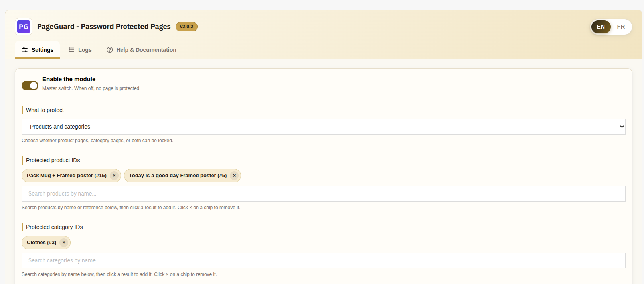This screenshot has height=284, width=644.
Task: Switch to the Settings tab
Action: [38, 50]
